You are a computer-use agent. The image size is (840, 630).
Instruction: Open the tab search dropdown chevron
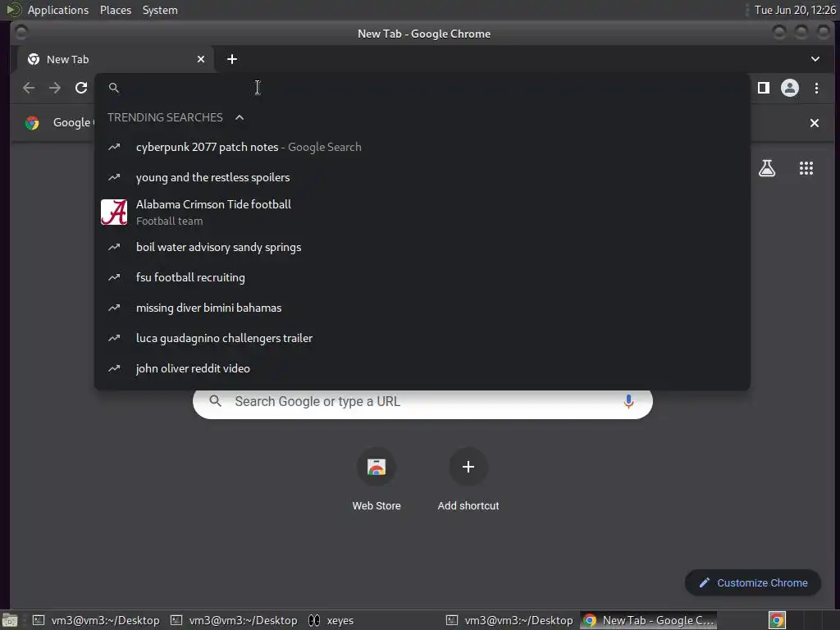pos(815,59)
